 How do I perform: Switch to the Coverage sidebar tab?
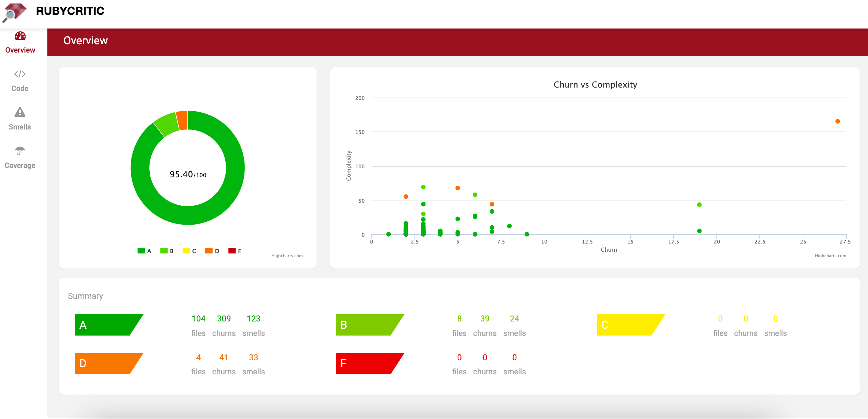click(20, 166)
